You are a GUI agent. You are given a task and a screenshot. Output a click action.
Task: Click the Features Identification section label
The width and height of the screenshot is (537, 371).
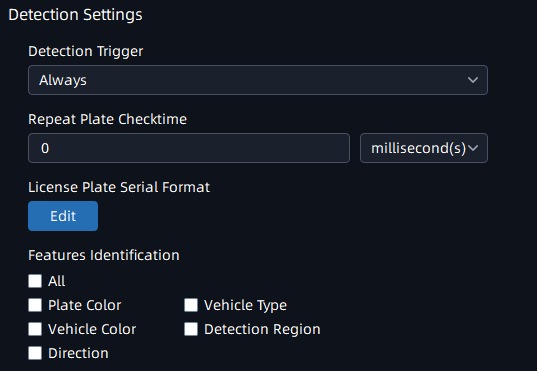[104, 255]
